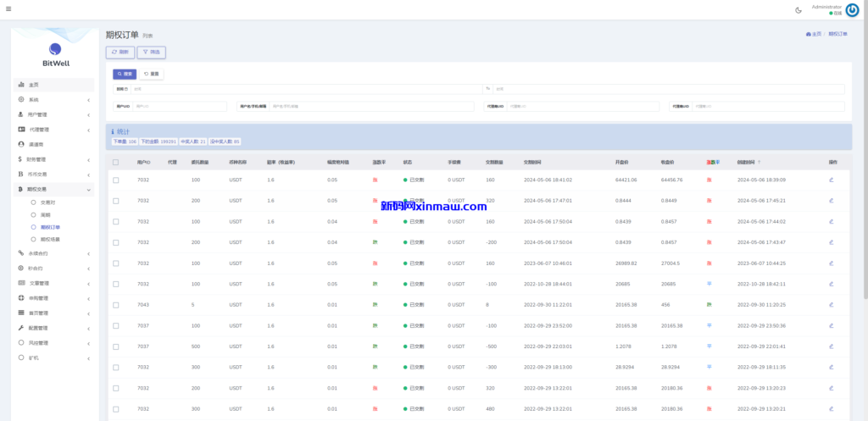Check the first row checkbox for user 7032

click(116, 180)
